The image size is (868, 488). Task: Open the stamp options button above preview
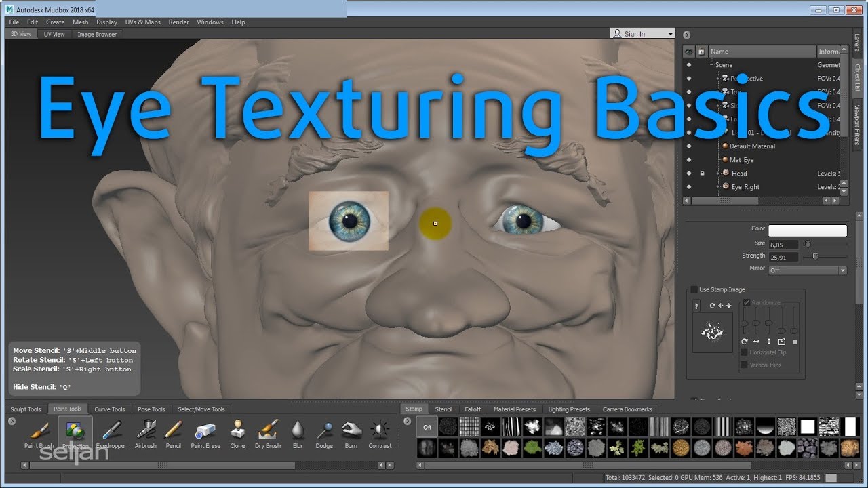696,306
